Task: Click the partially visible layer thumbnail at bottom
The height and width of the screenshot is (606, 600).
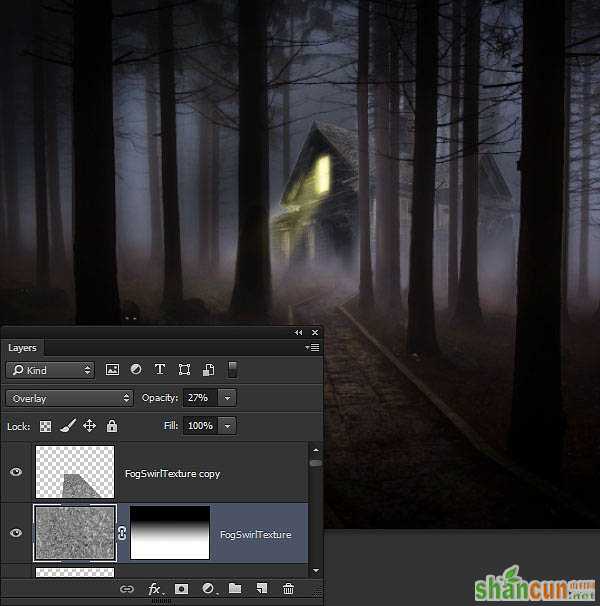Action: [75, 572]
